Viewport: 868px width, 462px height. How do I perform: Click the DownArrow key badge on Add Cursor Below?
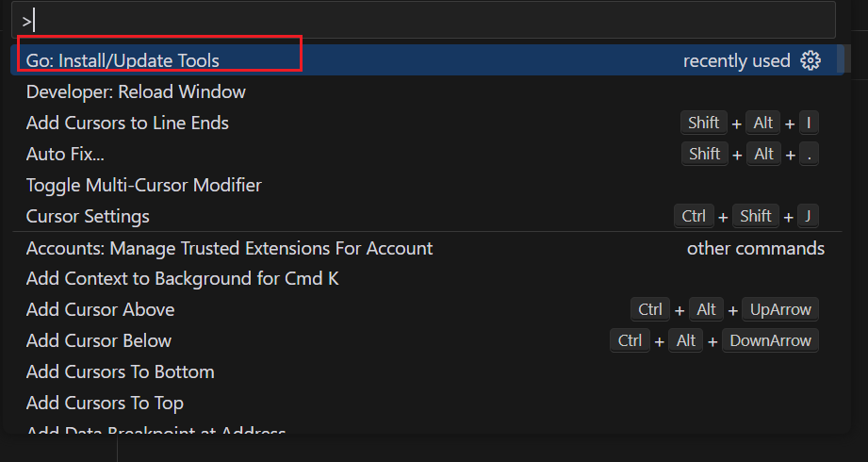click(x=769, y=340)
